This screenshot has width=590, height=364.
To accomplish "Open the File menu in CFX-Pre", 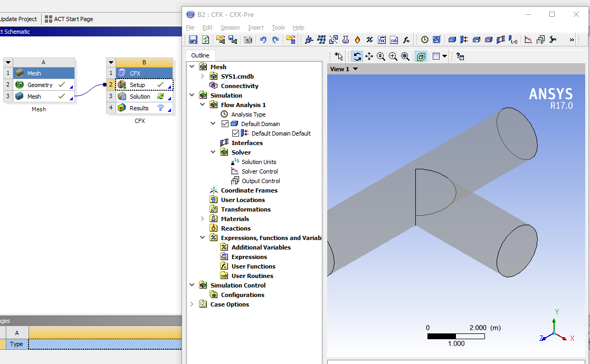I will [x=190, y=27].
